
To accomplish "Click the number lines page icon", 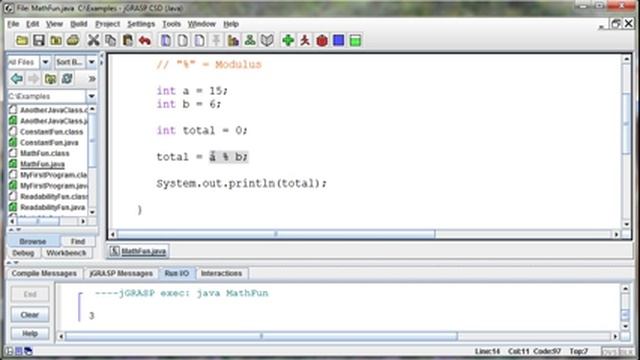I will 200,40.
